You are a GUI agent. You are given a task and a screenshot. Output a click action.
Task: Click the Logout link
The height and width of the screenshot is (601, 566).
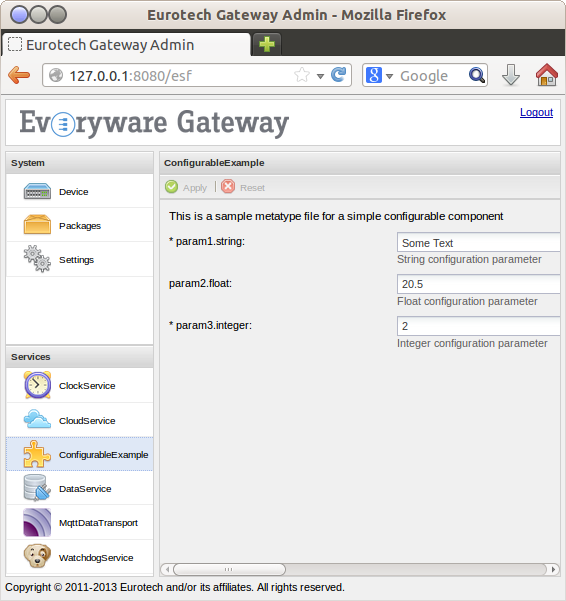536,112
